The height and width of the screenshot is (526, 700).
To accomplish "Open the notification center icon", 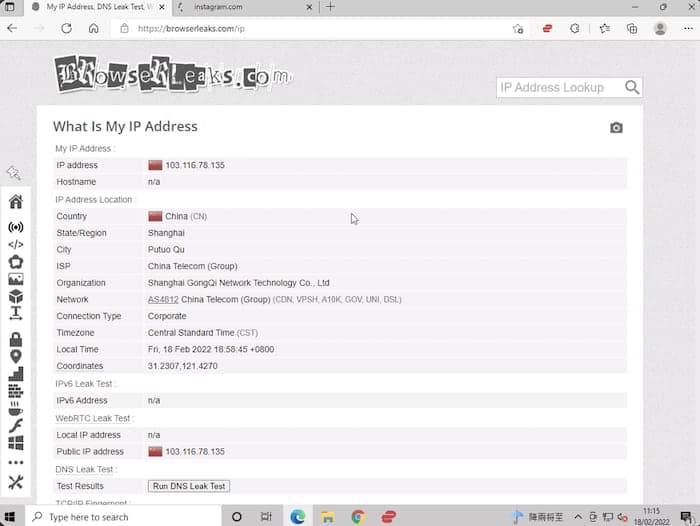I will click(686, 517).
